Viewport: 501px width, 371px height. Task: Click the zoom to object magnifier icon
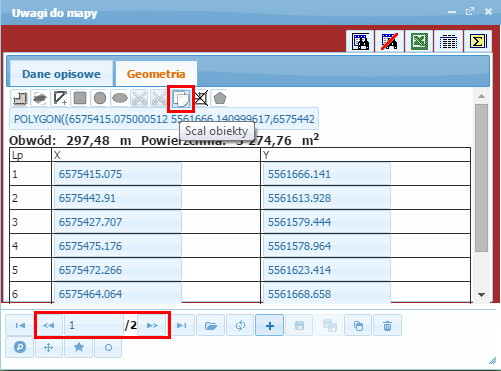[x=20, y=347]
